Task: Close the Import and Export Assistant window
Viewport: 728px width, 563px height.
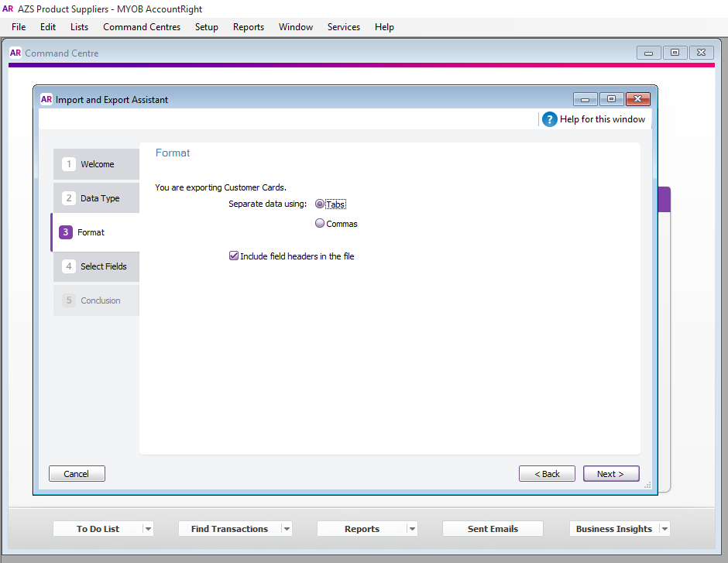Action: coord(638,99)
